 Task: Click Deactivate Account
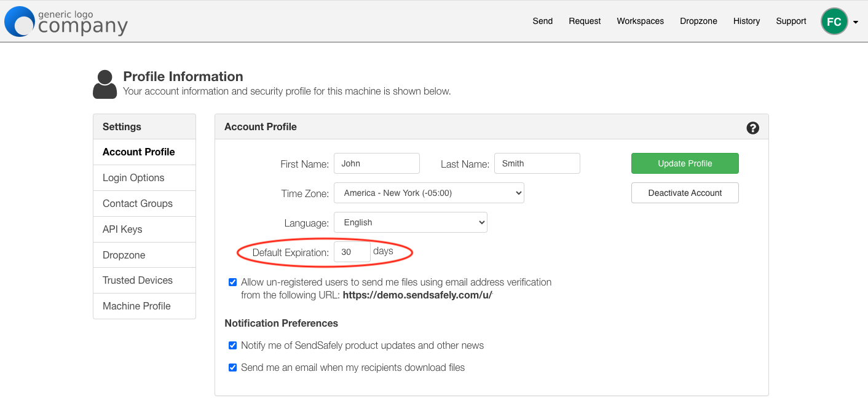tap(684, 192)
